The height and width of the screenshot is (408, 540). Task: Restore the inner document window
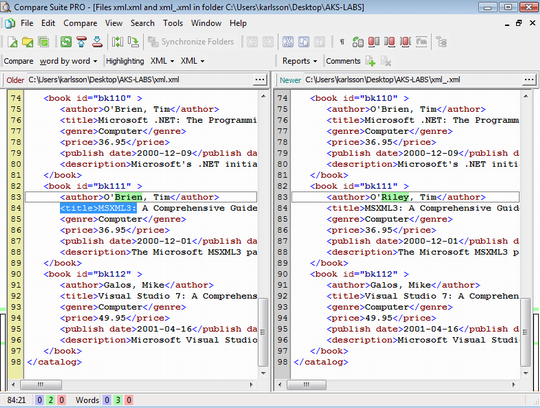[x=519, y=23]
